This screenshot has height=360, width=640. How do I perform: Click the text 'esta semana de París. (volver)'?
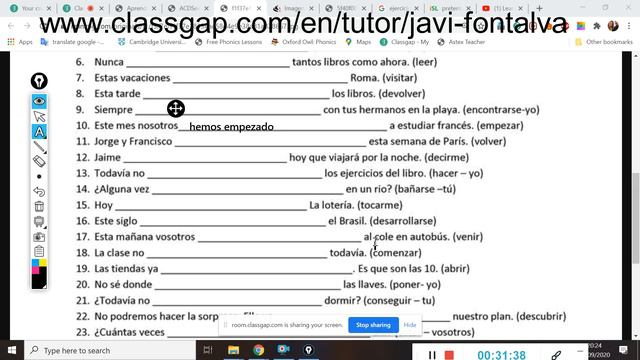437,141
